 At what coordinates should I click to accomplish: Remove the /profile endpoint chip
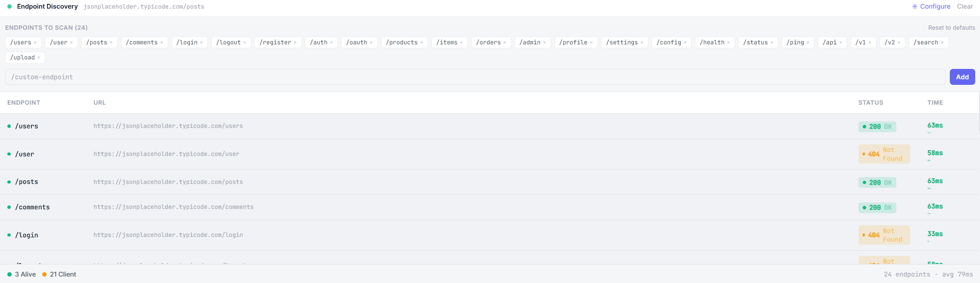pos(592,43)
